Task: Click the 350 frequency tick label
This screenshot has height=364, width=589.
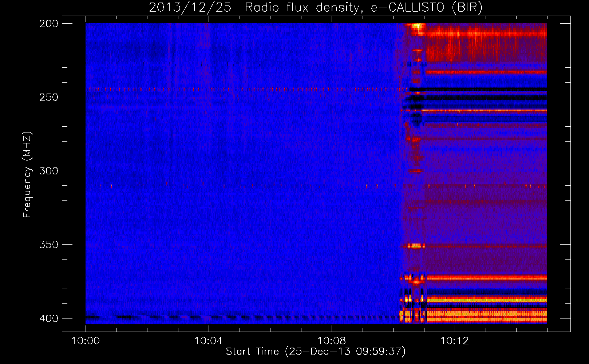Action: [49, 245]
